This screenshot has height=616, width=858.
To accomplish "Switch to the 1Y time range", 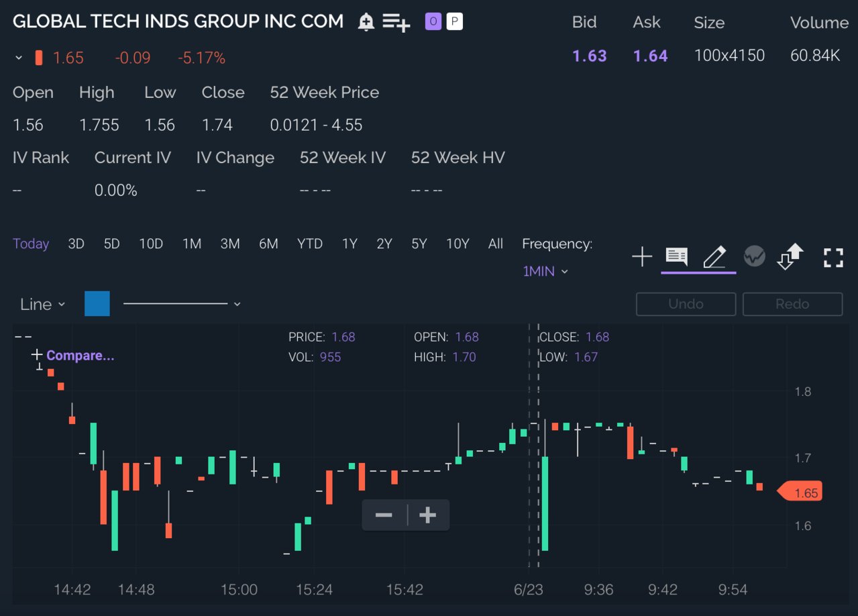I will point(350,244).
